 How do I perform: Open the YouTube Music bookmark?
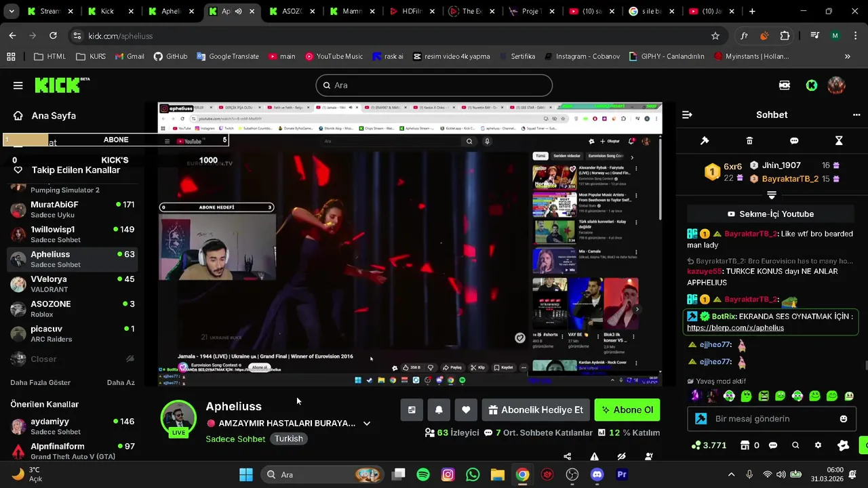point(334,56)
